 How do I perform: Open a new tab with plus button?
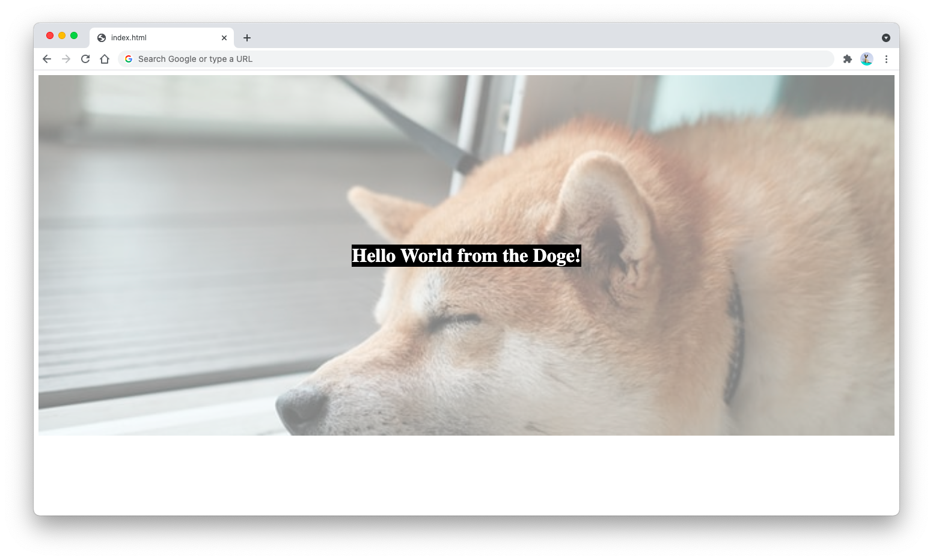click(247, 38)
